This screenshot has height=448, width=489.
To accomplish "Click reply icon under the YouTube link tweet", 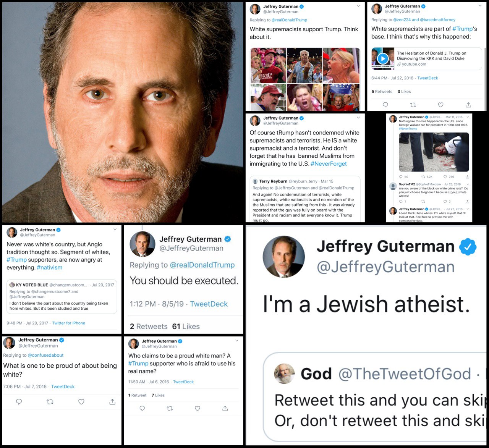I will pyautogui.click(x=385, y=105).
